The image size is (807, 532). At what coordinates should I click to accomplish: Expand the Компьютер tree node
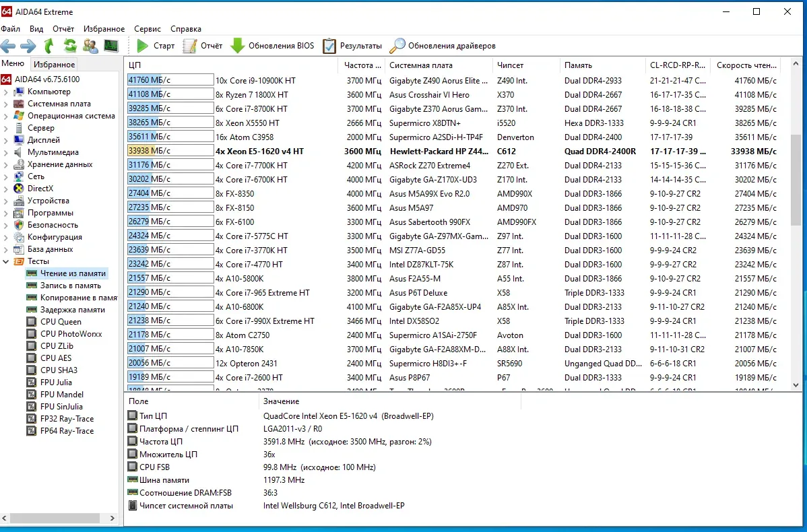6,92
